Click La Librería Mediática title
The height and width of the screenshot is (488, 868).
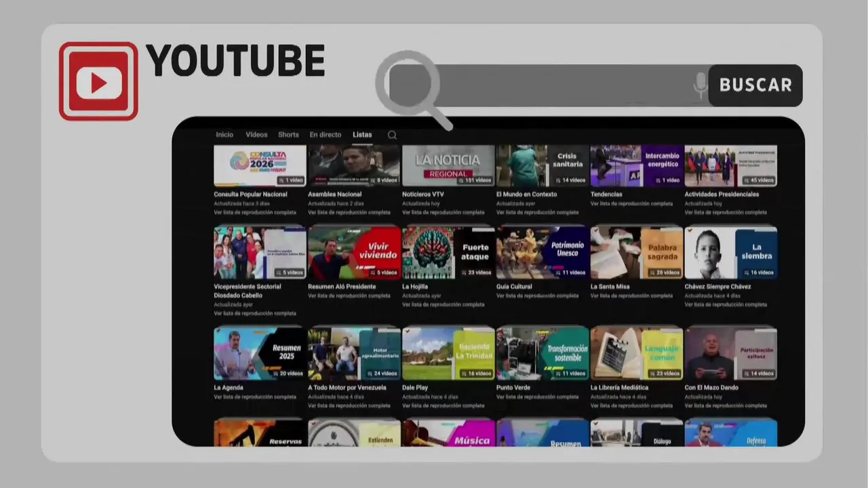coord(620,388)
